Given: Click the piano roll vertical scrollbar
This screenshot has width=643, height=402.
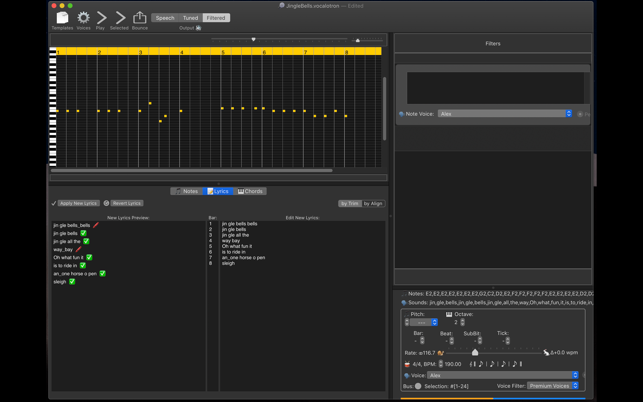Looking at the screenshot, I should click(x=384, y=109).
